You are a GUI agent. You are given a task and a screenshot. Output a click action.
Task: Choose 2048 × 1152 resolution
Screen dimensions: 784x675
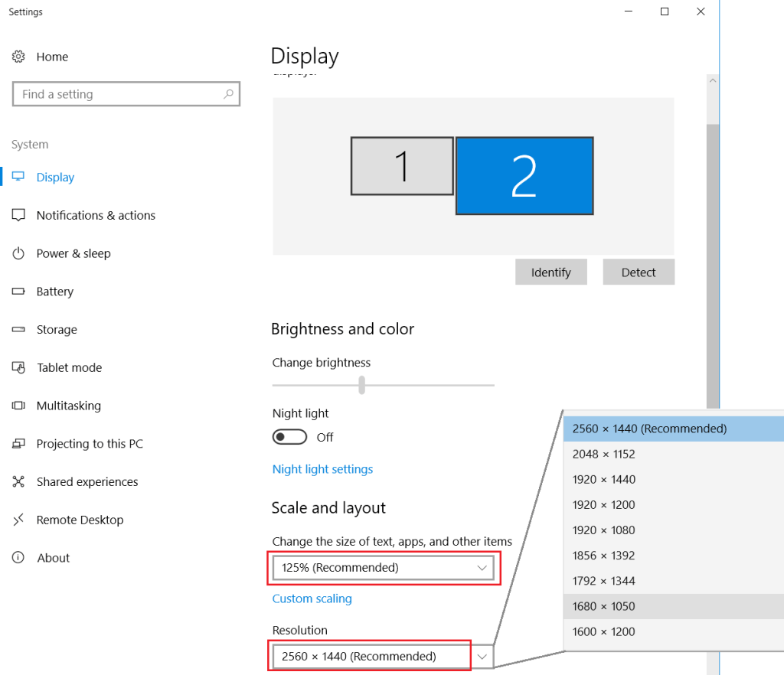(674, 454)
